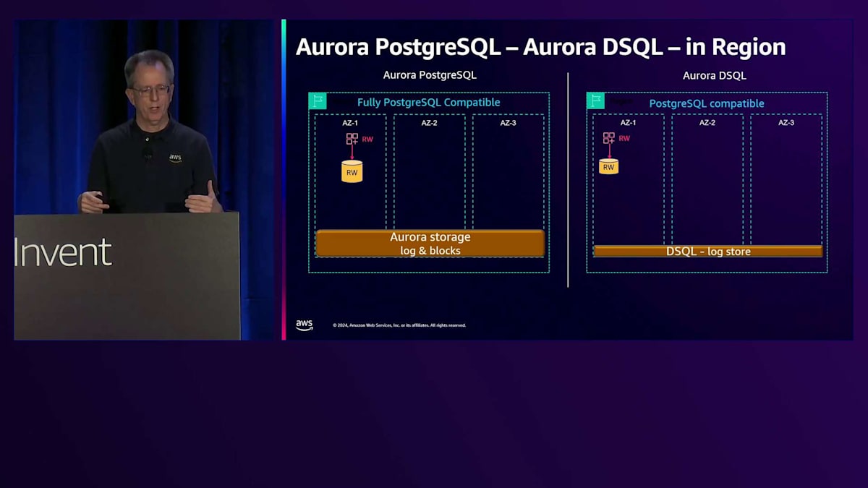Select the compute instance icon in Aurora PostgreSQL AZ-1
Viewport: 868px width, 488px height.
tap(352, 139)
